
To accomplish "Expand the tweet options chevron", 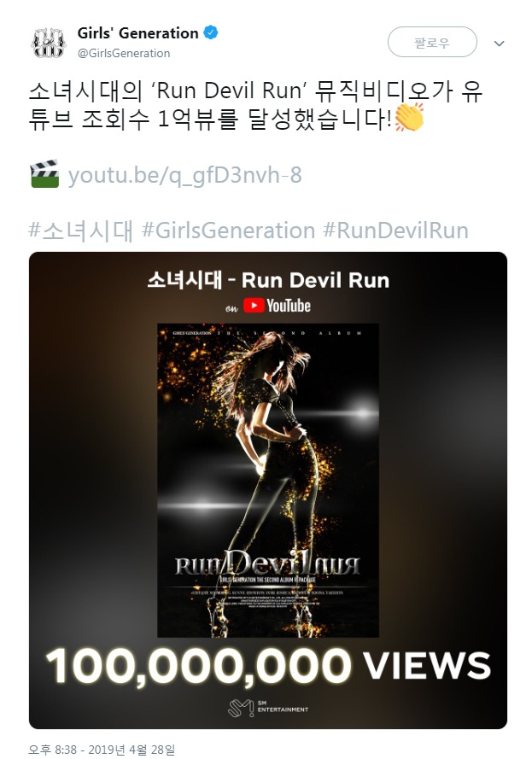I will 499,43.
